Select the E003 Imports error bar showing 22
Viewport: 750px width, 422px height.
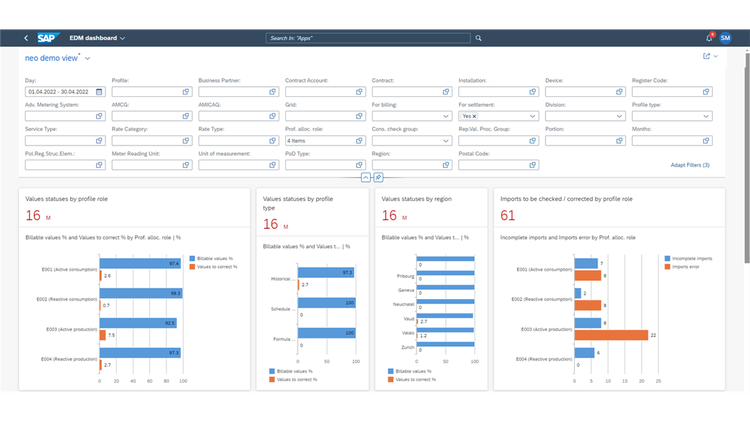click(611, 335)
